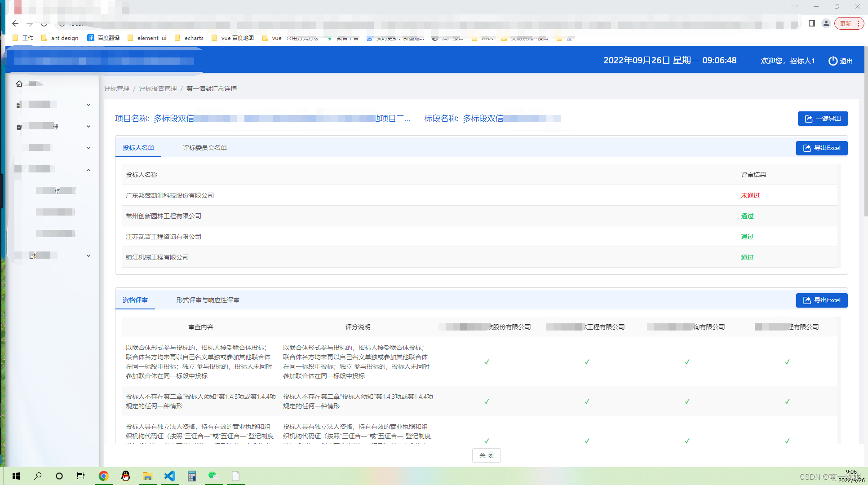Click the 关闭 button
Screen dimensions: 868x485
tap(486, 455)
